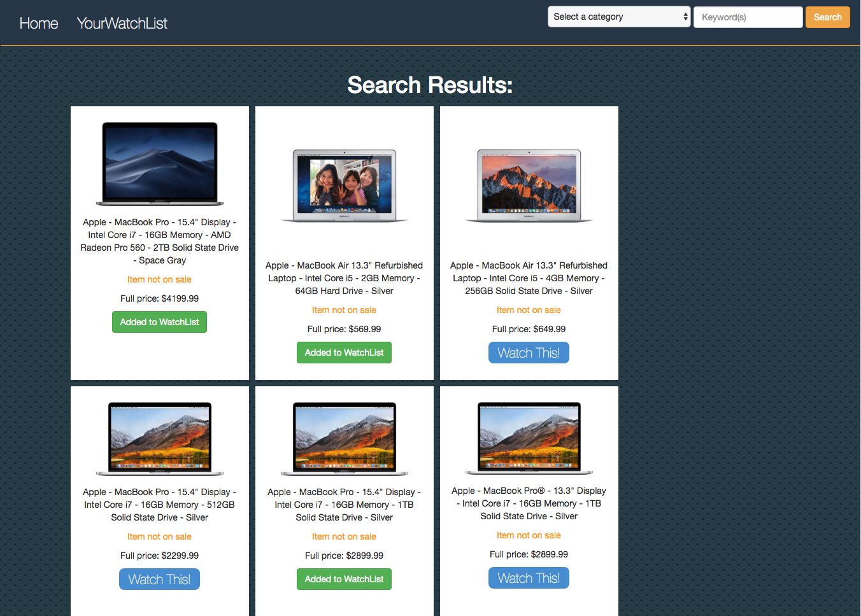Click the MacBook Pro 15.4" 1TB image
Viewport: 861px width, 616px height.
345,439
